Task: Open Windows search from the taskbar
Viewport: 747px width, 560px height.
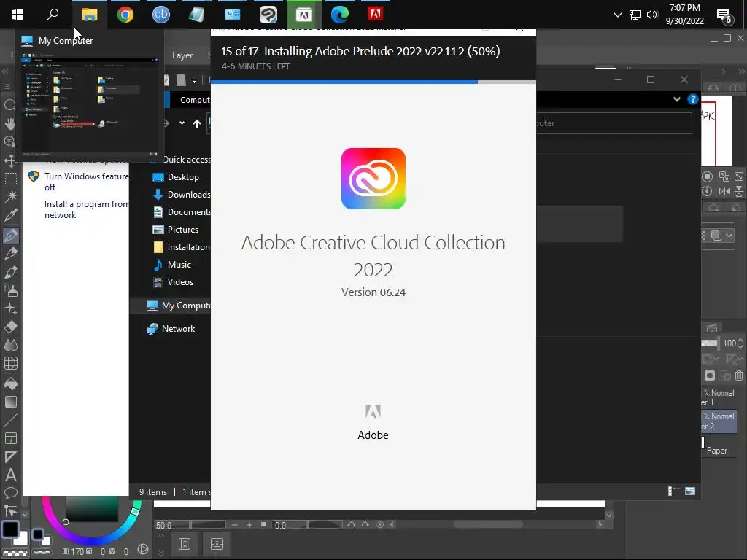Action: [53, 15]
